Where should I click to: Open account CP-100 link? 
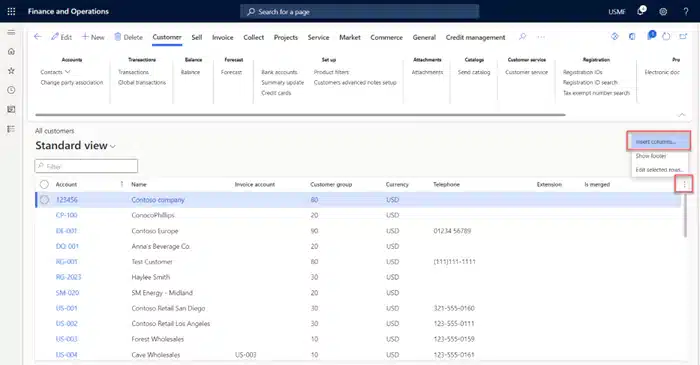(x=67, y=215)
